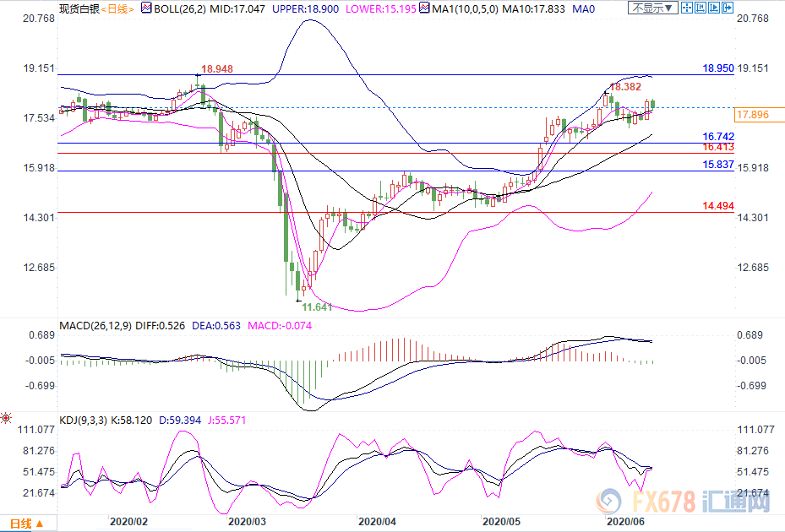Viewport: 785px width, 532px height.
Task: Click the orange <日线> period label at top
Action: [x=117, y=9]
